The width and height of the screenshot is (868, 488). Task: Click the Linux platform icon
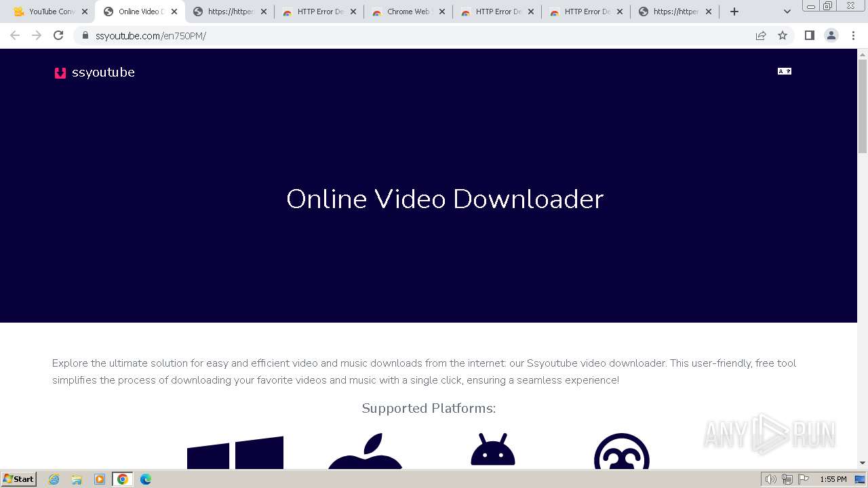pos(622,451)
